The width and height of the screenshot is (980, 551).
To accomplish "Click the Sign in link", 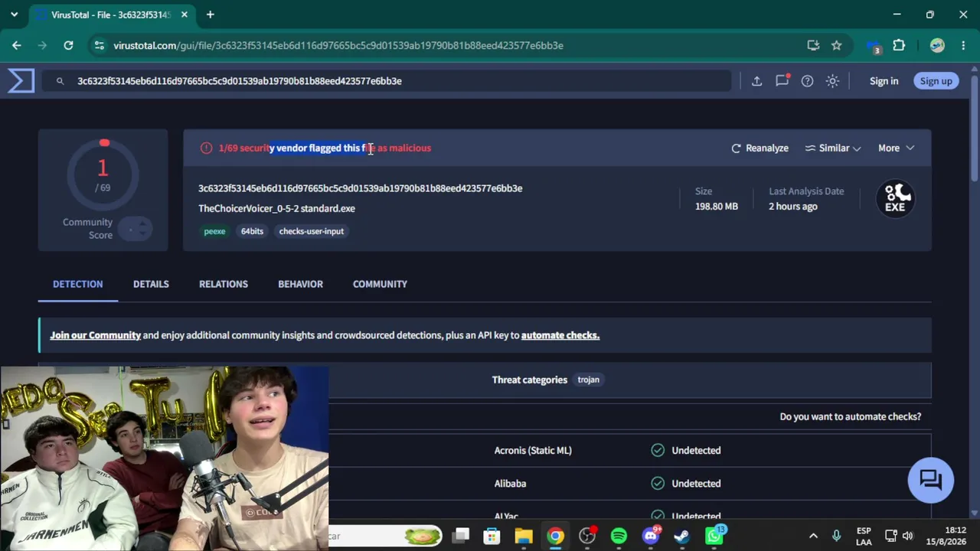I will pos(884,81).
